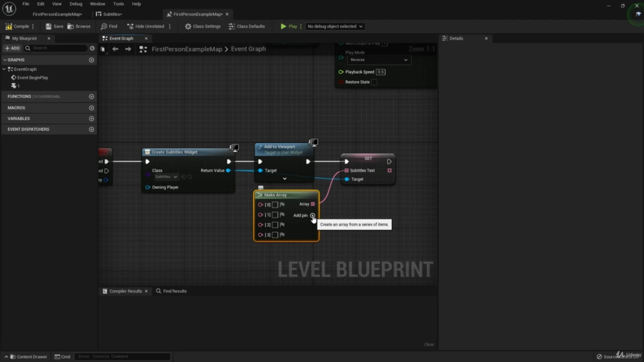Viewport: 644px width, 362px height.
Task: Open the File menu
Action: 25,4
